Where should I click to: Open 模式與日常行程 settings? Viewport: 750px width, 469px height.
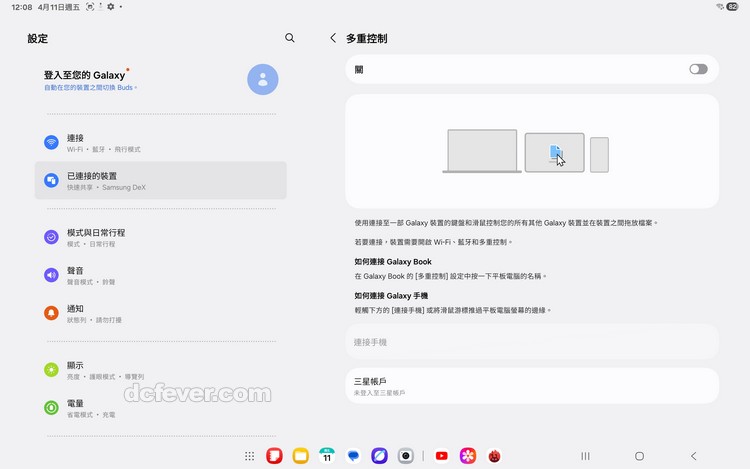click(160, 238)
